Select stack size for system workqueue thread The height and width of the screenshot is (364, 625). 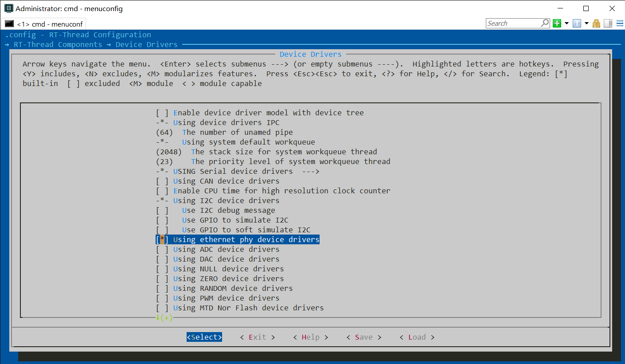pyautogui.click(x=266, y=152)
